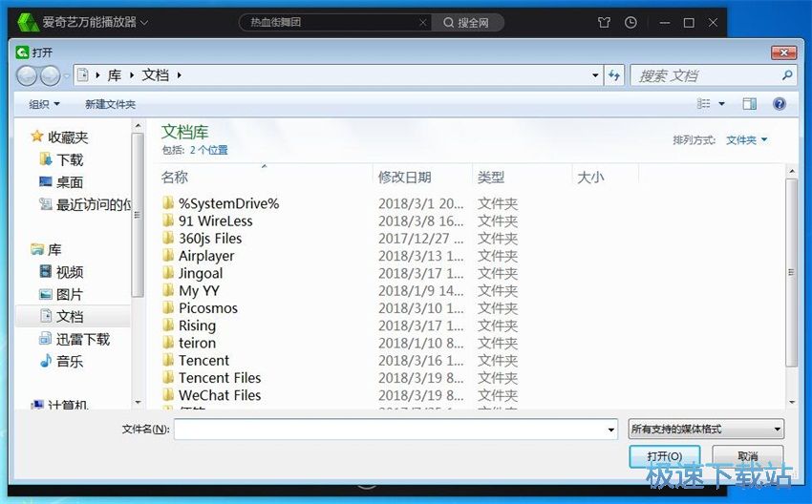Select the 文档 library in sidebar
Screen dimensions: 812x504
(73, 316)
